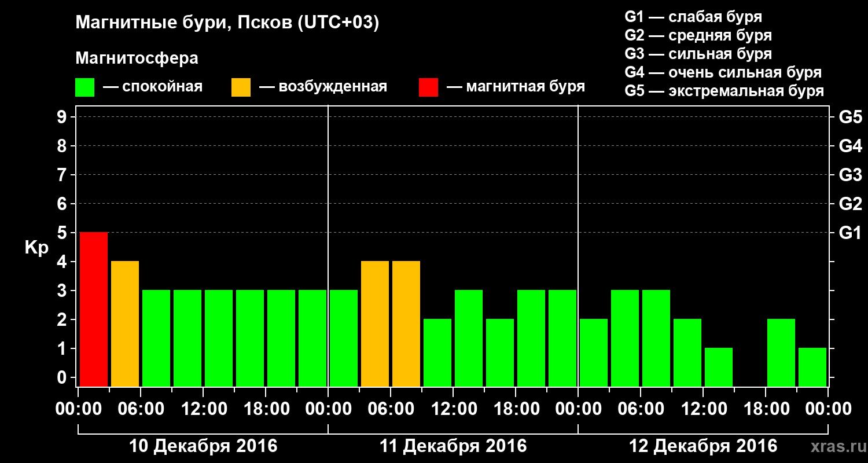Select the 12 December 12:00–15:00 Kp 1 bar
This screenshot has height=463, width=868.
[719, 367]
